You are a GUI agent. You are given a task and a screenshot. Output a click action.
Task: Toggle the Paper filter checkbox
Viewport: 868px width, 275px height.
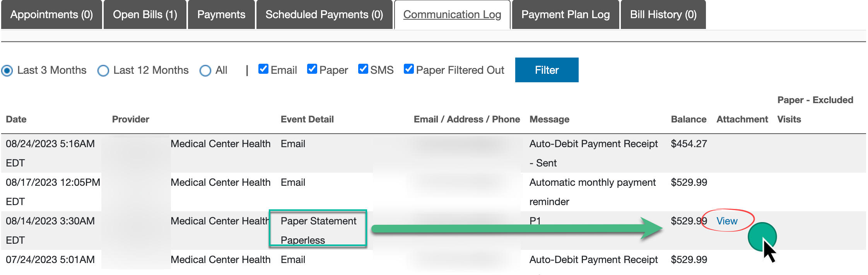tap(312, 69)
